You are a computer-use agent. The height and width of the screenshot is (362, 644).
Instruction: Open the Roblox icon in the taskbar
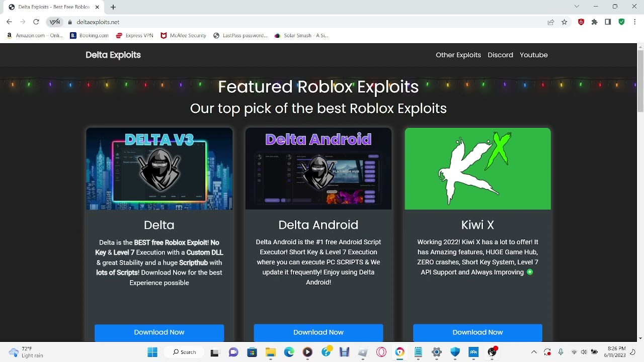(363, 352)
